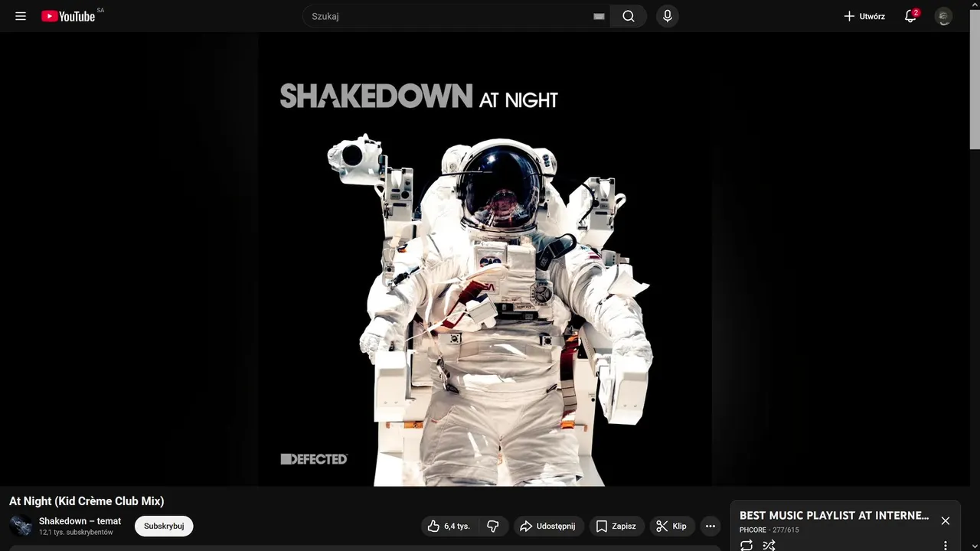
Task: Open the on-screen keyboard icon in search
Action: coord(599,16)
